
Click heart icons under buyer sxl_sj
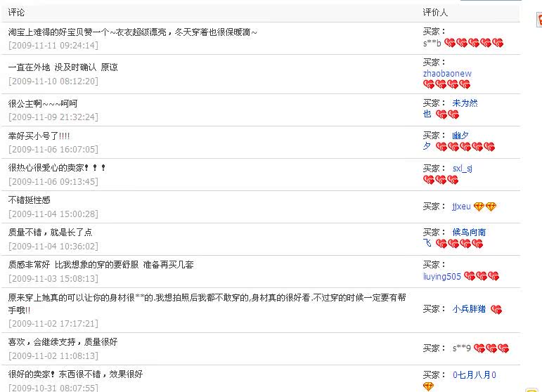pyautogui.click(x=441, y=180)
